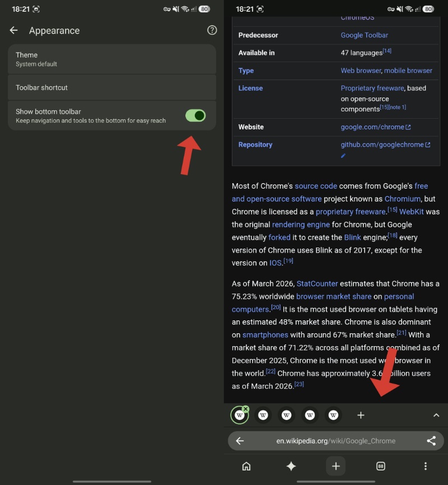The width and height of the screenshot is (448, 485).
Task: Open the mobile browser link
Action: [x=408, y=71]
